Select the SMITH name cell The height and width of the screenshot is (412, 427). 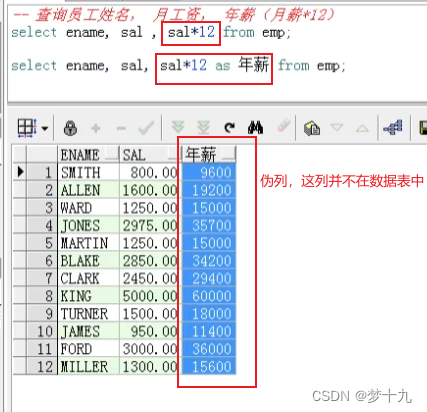pos(88,172)
